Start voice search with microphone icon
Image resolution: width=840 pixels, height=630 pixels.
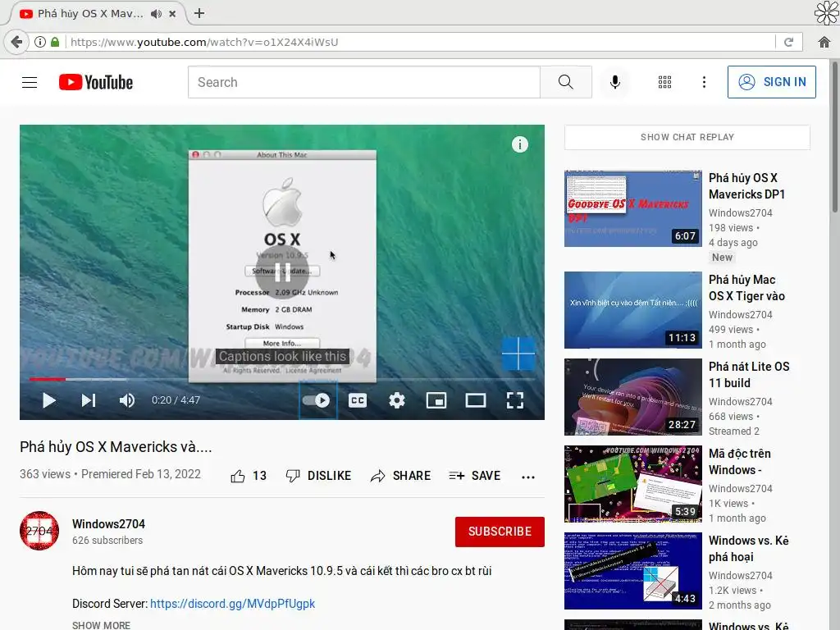point(615,82)
